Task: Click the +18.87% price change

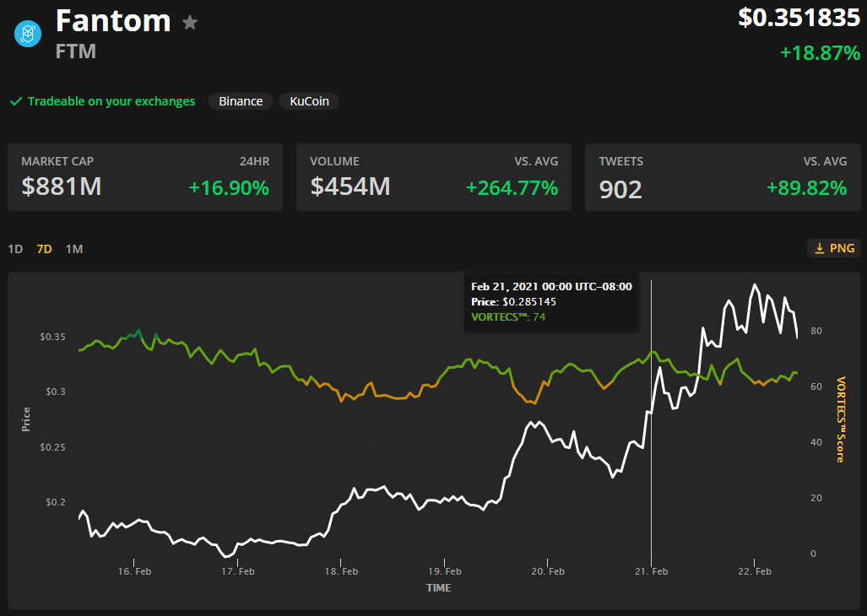Action: [820, 53]
